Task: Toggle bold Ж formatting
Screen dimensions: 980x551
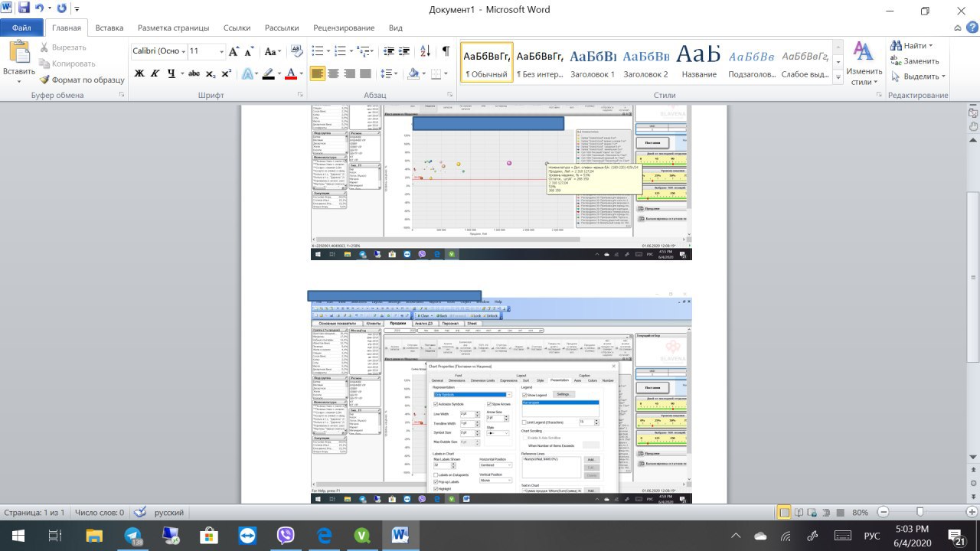Action: [139, 74]
